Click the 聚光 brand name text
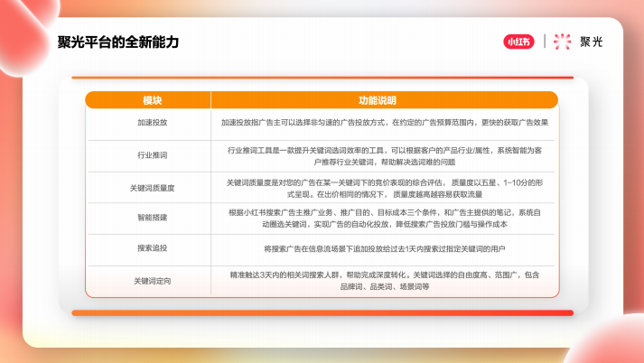Viewport: 644px width, 363px height. click(591, 42)
